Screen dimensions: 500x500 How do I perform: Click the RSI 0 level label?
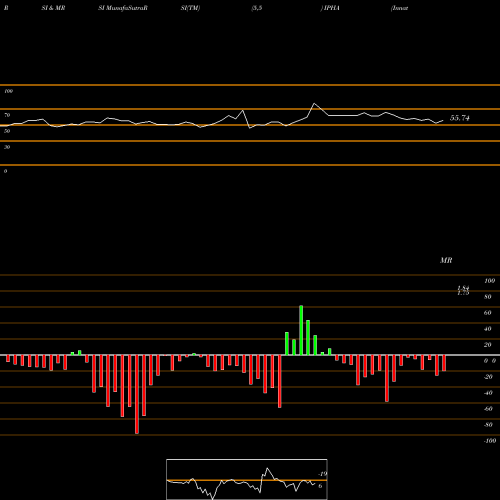(x=5, y=171)
